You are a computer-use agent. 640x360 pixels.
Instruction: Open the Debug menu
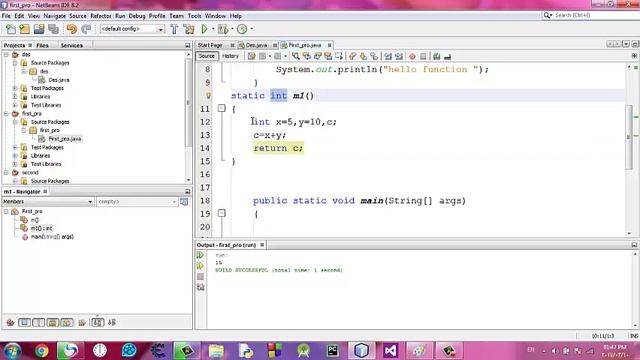137,16
